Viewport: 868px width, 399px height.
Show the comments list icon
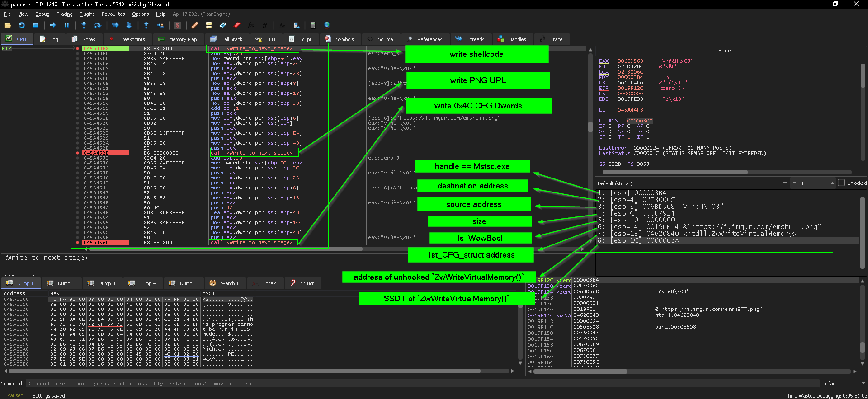tap(209, 25)
